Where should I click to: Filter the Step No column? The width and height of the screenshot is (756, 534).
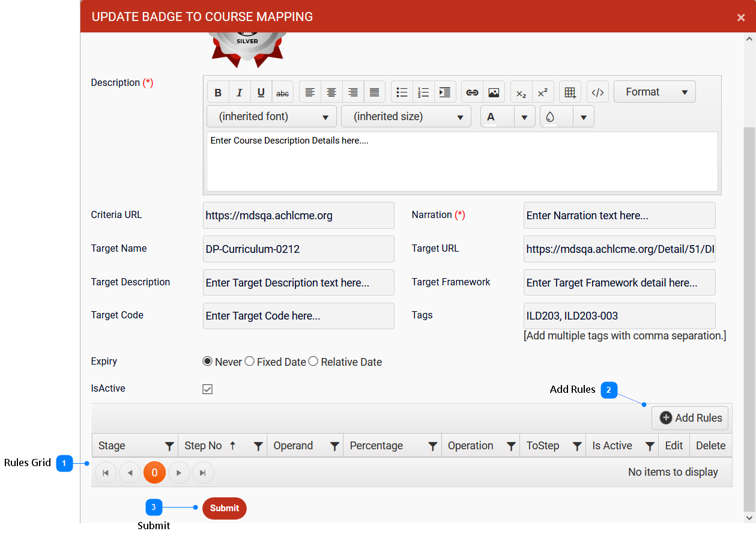258,446
